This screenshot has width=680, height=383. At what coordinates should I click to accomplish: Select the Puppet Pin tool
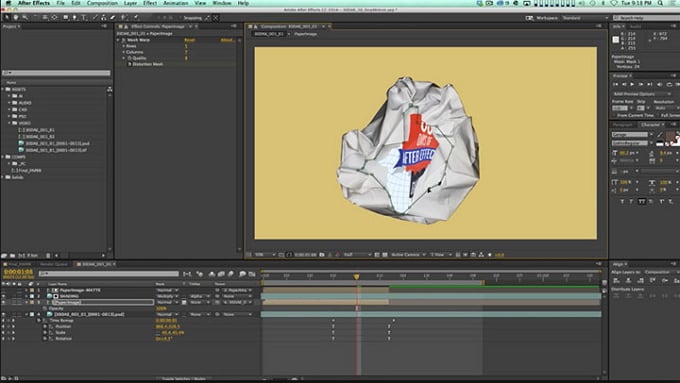click(136, 18)
